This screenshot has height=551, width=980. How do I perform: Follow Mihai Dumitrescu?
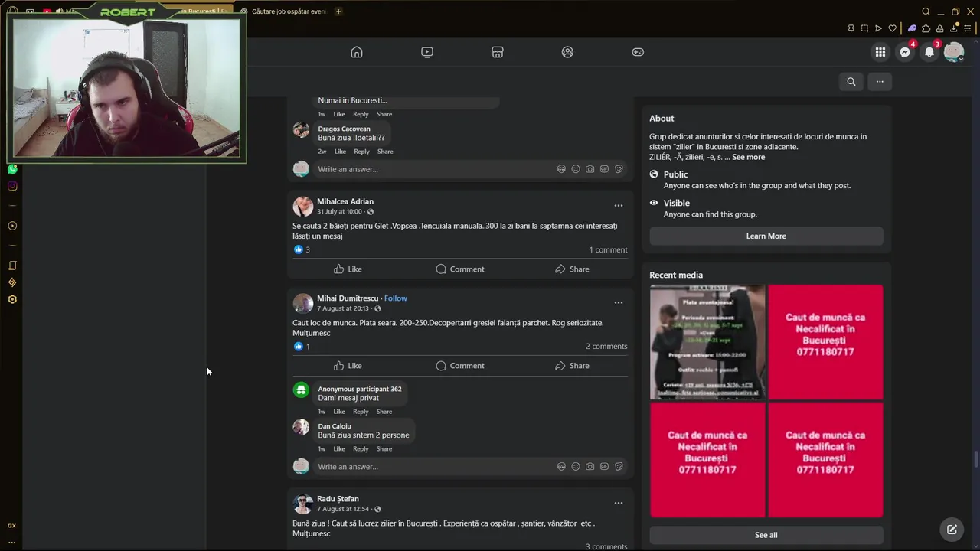click(x=396, y=298)
